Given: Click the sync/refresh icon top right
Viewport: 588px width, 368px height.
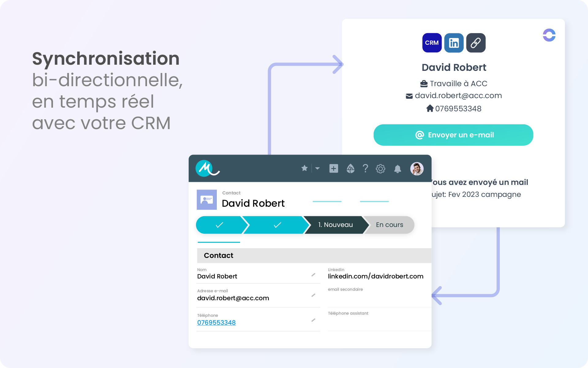Looking at the screenshot, I should pos(548,35).
